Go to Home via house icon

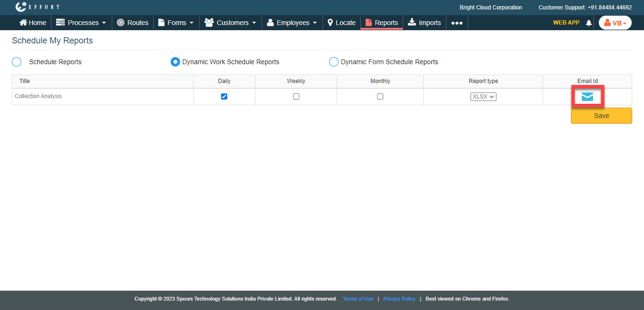33,23
